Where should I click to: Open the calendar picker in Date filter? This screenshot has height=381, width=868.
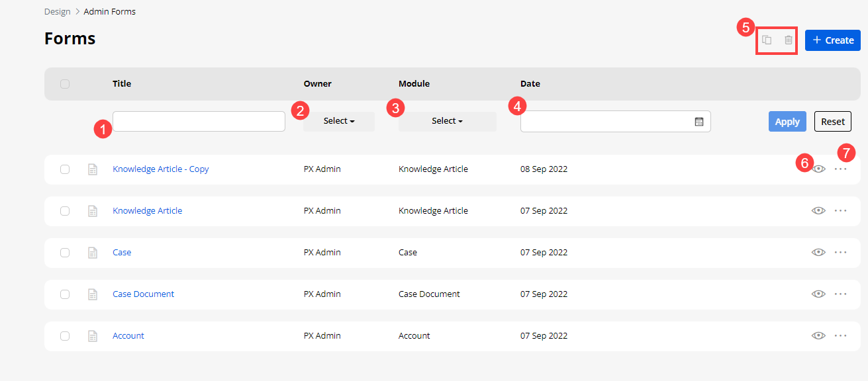pos(699,122)
